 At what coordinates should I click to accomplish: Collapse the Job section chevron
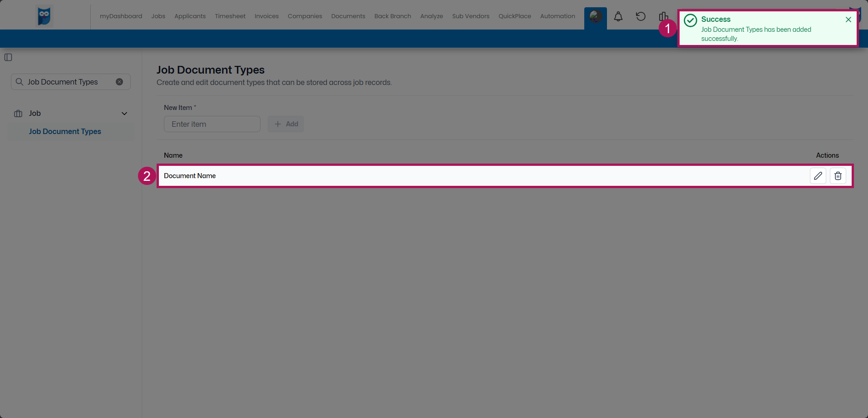pos(124,114)
